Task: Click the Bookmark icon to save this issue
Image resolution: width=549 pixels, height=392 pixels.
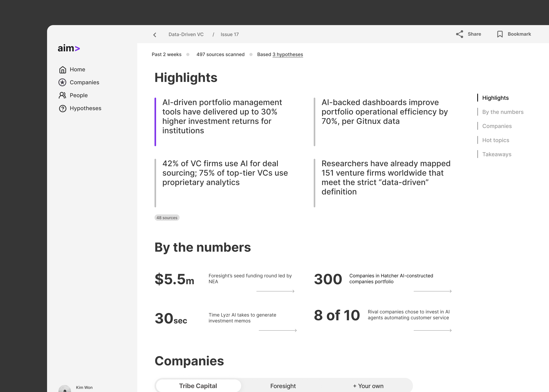Action: [x=500, y=34]
